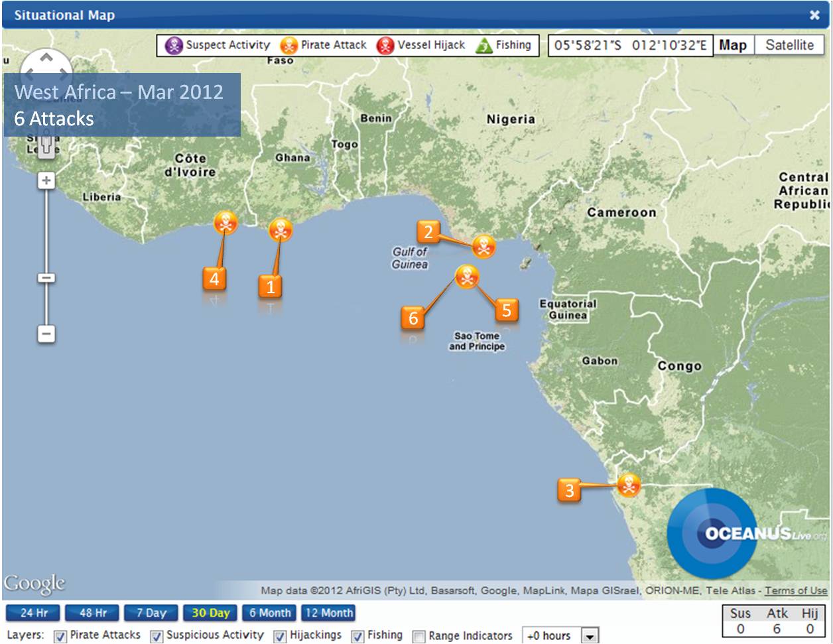Click orange Pirate Attack legend icon

point(289,46)
